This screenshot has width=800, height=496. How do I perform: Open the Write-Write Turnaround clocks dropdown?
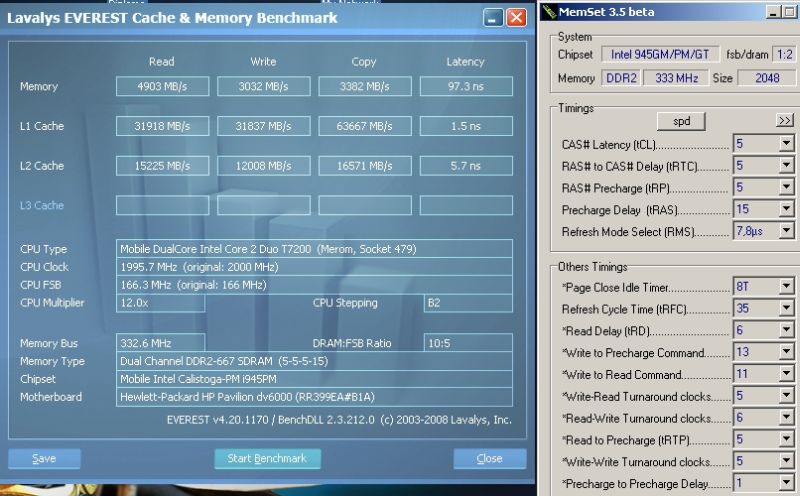click(x=786, y=461)
